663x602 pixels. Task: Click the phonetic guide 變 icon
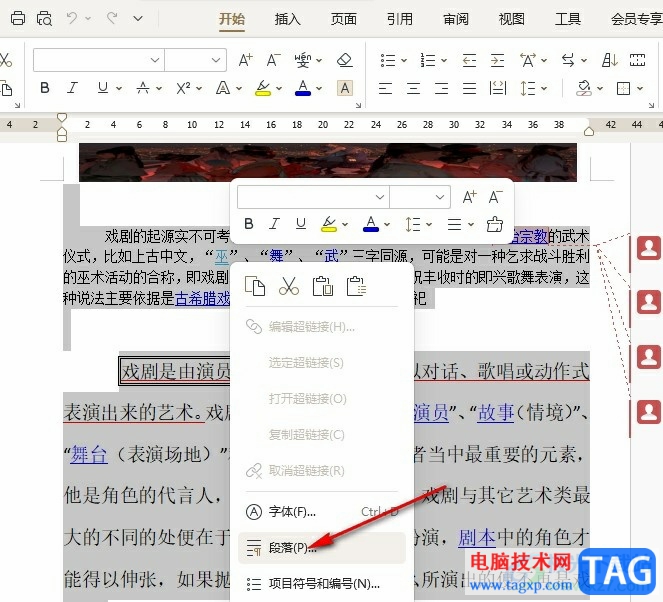pos(303,60)
